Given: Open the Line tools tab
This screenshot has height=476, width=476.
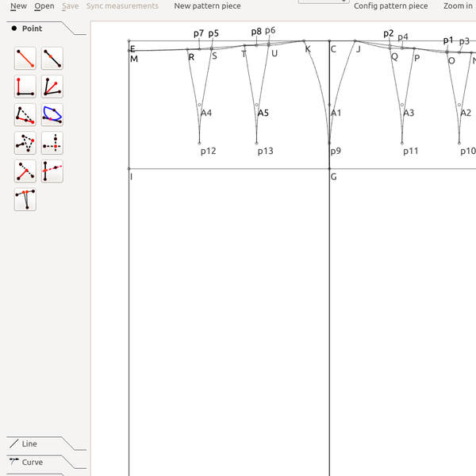Looking at the screenshot, I should point(29,444).
